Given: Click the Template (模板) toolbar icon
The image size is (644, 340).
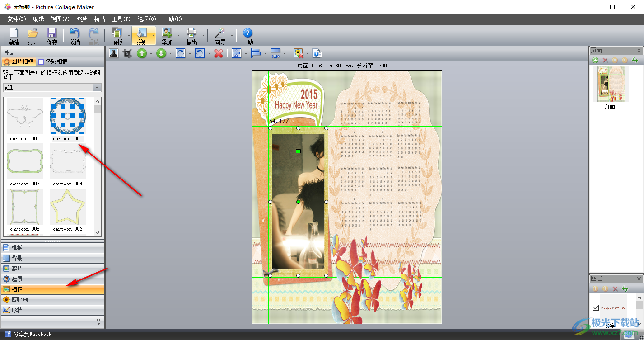Looking at the screenshot, I should [x=117, y=33].
